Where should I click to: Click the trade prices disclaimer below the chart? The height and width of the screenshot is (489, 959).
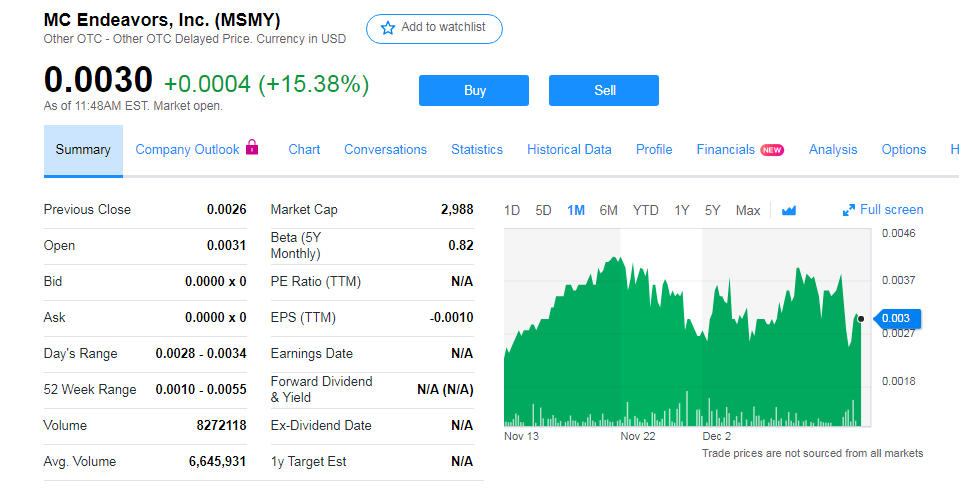pyautogui.click(x=812, y=453)
